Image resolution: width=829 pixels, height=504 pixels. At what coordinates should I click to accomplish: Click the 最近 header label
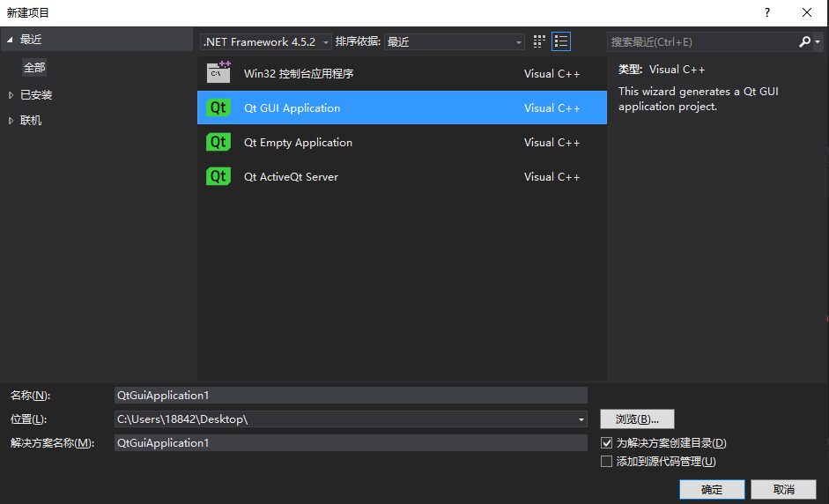click(31, 40)
